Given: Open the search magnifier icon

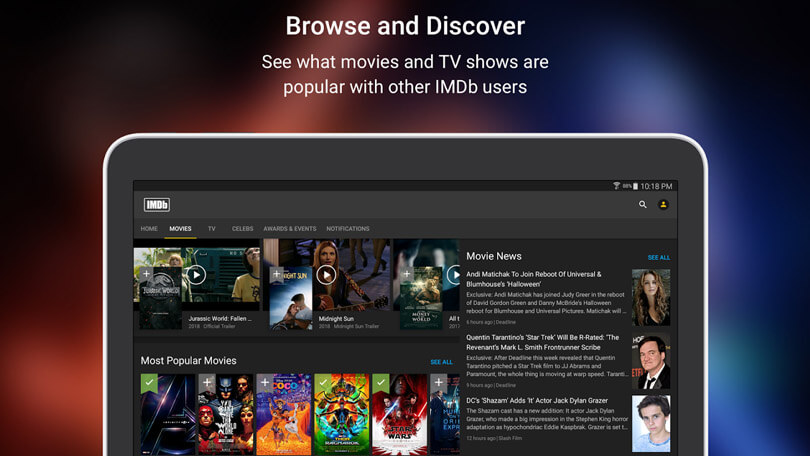Looking at the screenshot, I should (643, 204).
